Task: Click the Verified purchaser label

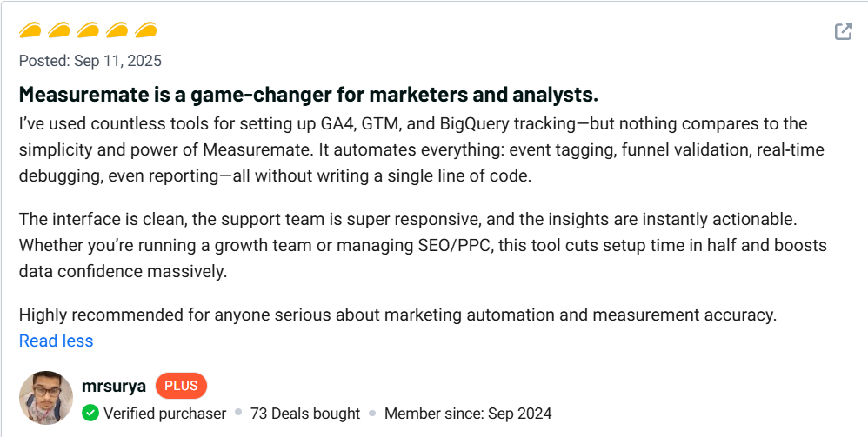Action: click(x=165, y=414)
